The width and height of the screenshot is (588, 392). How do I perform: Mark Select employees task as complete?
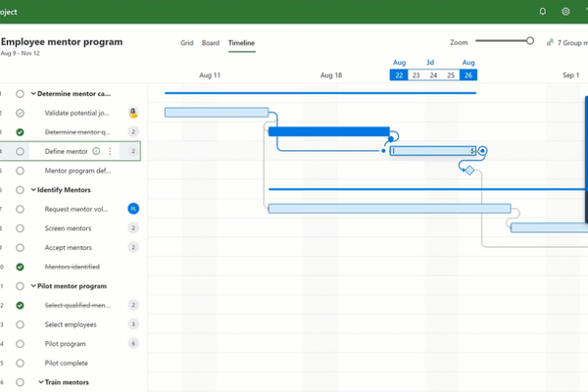pos(21,324)
